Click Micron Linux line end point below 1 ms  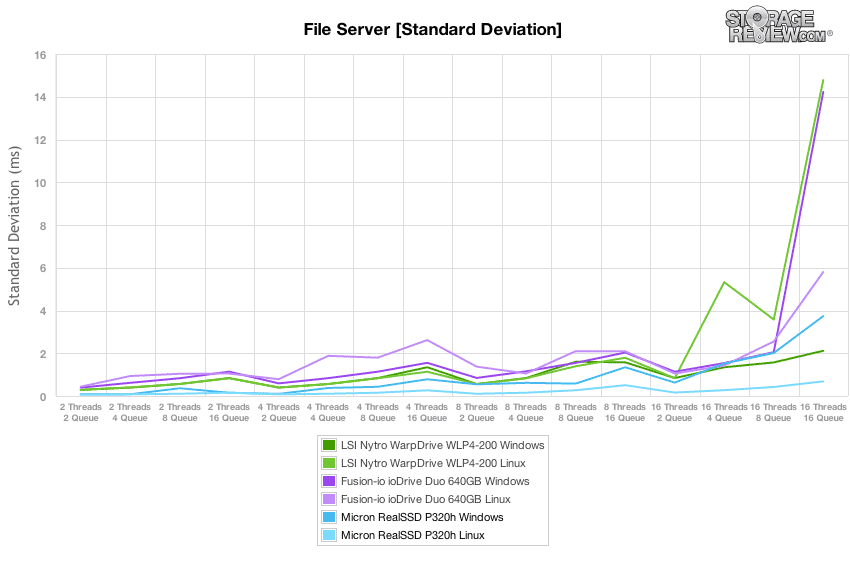pyautogui.click(x=823, y=382)
